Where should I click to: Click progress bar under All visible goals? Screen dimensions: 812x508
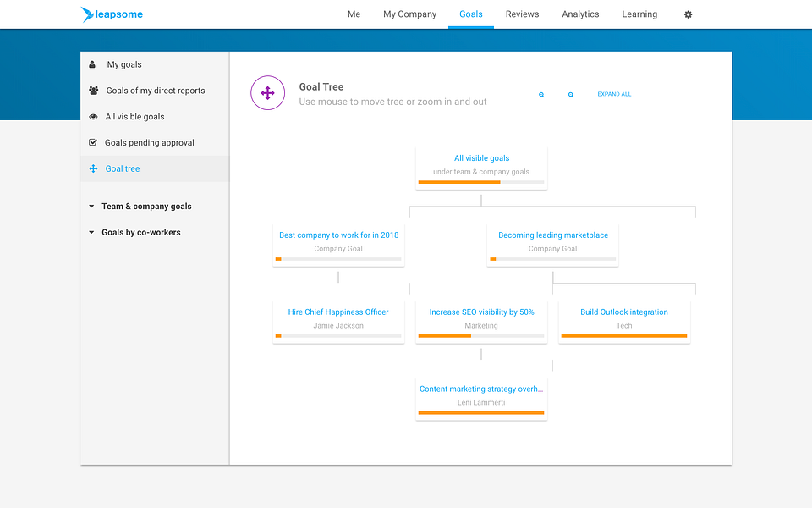(x=481, y=182)
